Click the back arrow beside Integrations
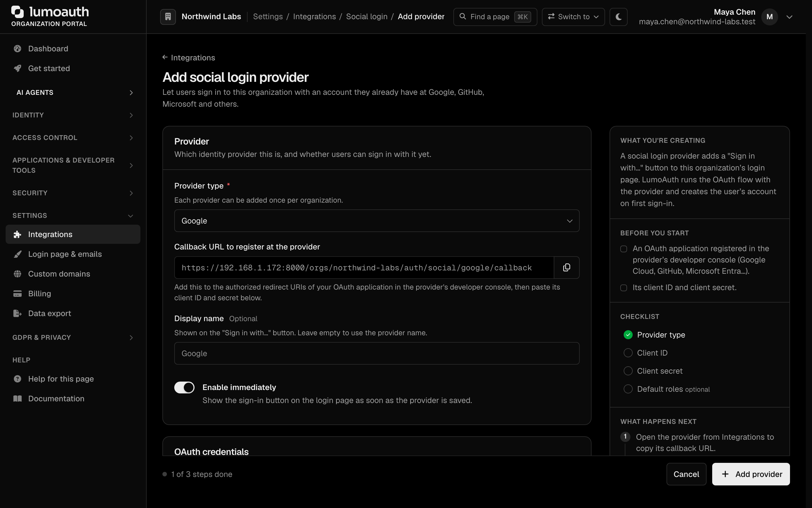Image resolution: width=812 pixels, height=508 pixels. click(x=165, y=58)
